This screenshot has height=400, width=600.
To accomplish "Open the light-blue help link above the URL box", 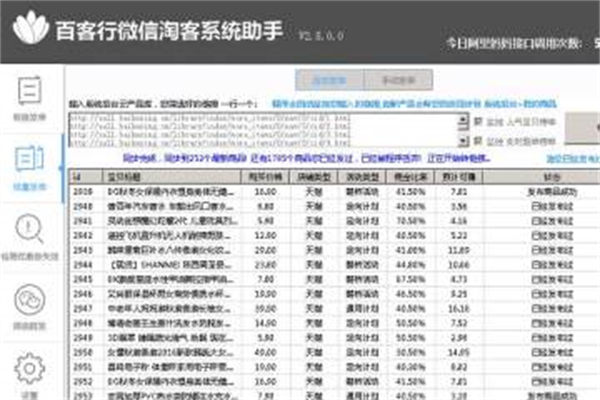I will [414, 104].
